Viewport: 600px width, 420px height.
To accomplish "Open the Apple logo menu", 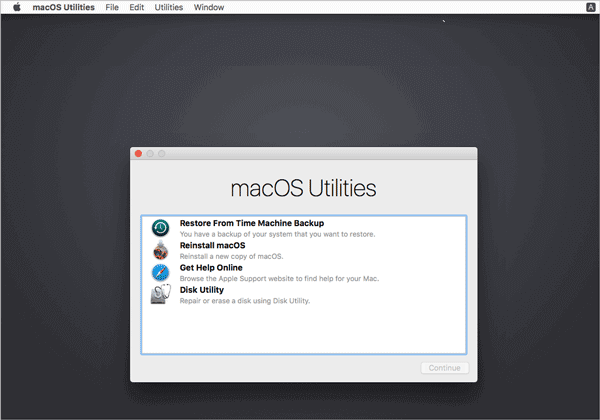I will [x=17, y=7].
